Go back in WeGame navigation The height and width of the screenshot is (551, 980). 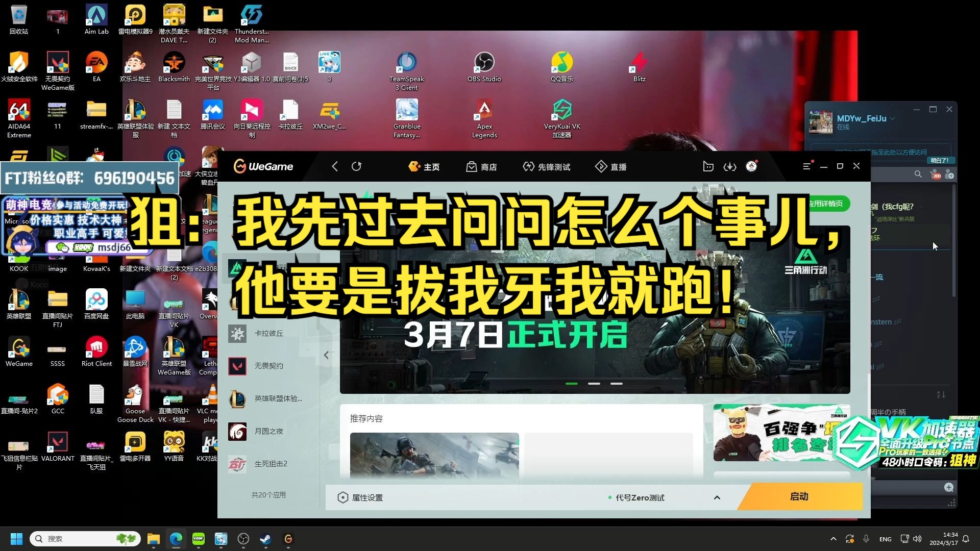click(x=335, y=166)
